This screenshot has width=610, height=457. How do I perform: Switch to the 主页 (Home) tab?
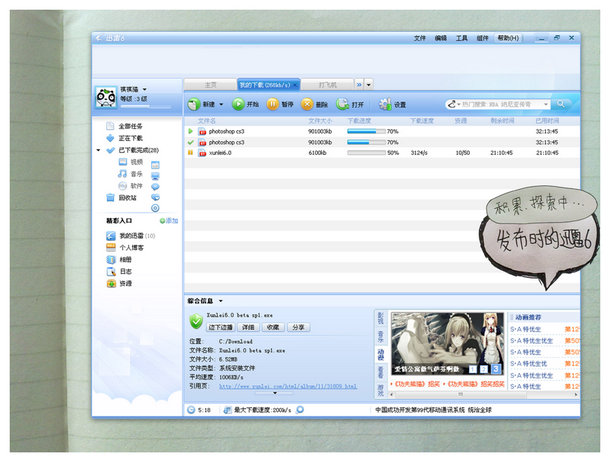(x=210, y=84)
